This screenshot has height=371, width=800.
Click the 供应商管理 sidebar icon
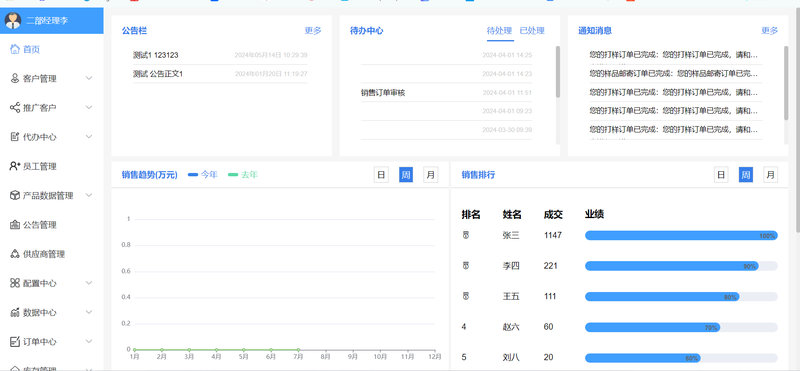[x=15, y=254]
